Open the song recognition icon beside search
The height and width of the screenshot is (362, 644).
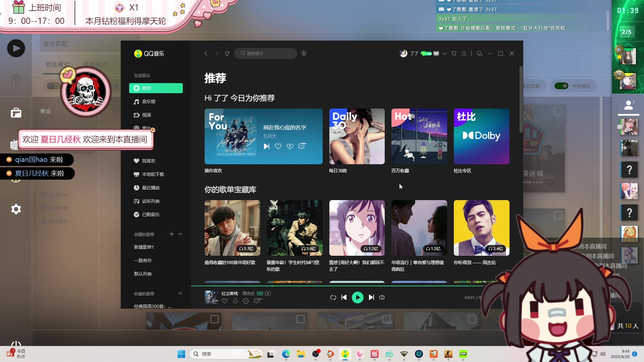pos(304,53)
